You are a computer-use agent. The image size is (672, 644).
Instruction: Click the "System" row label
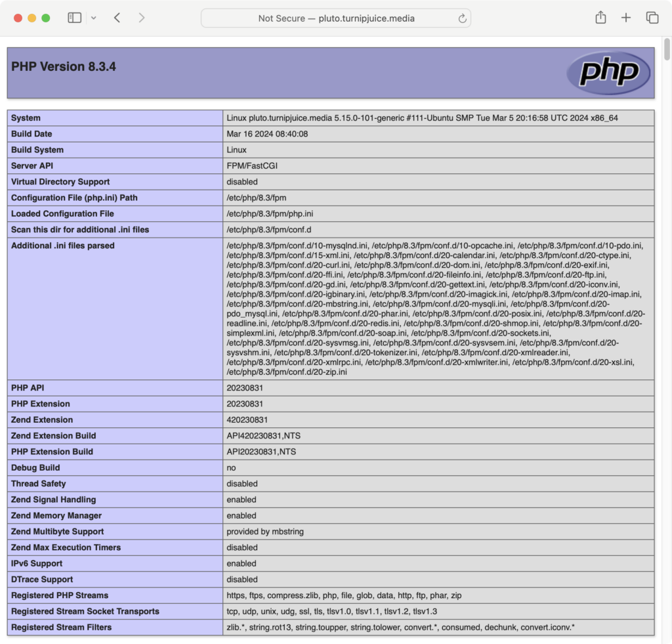(x=26, y=118)
